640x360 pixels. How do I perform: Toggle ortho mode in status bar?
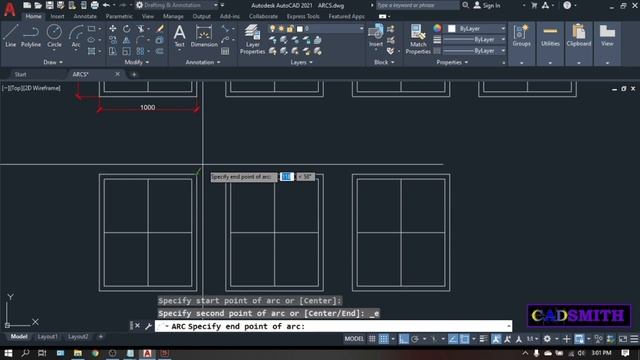tap(404, 339)
